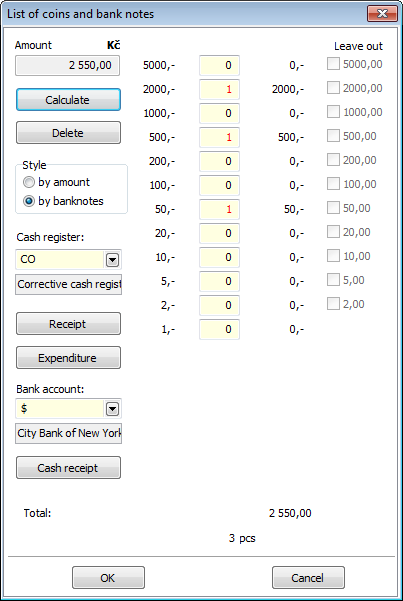Image resolution: width=403 pixels, height=601 pixels.
Task: Check the Leave out 10,00 box
Action: (x=333, y=256)
